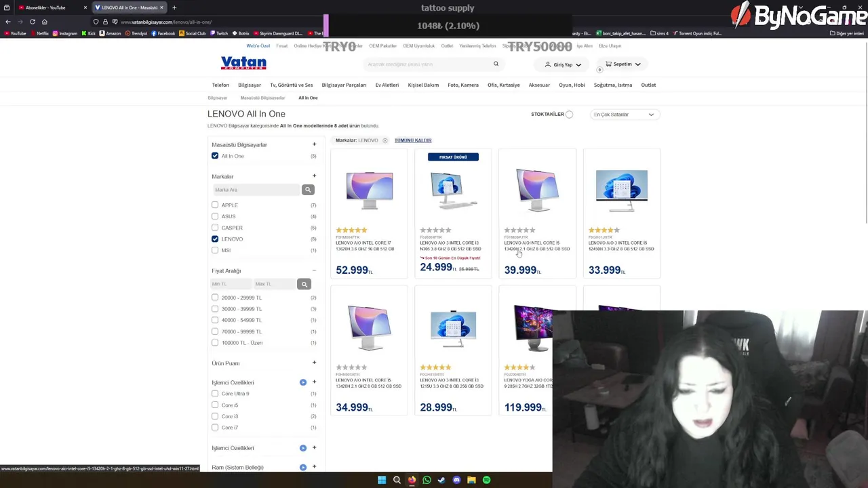Collapse the Fiyat Aralığı filter section

tap(314, 270)
